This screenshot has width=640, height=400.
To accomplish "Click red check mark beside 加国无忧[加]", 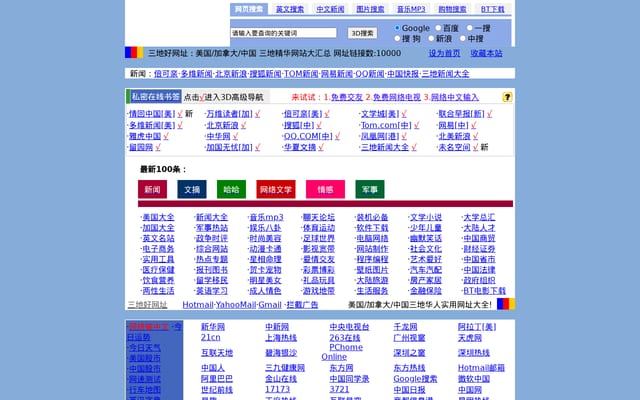I will [258, 147].
